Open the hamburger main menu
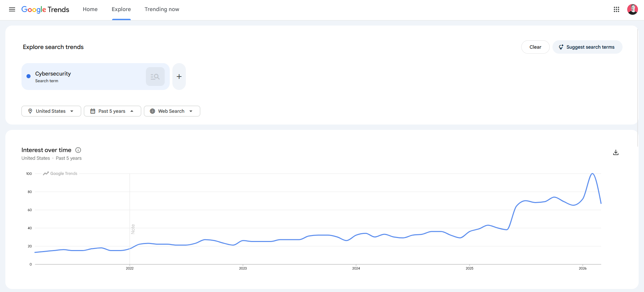This screenshot has width=644, height=292. point(12,9)
